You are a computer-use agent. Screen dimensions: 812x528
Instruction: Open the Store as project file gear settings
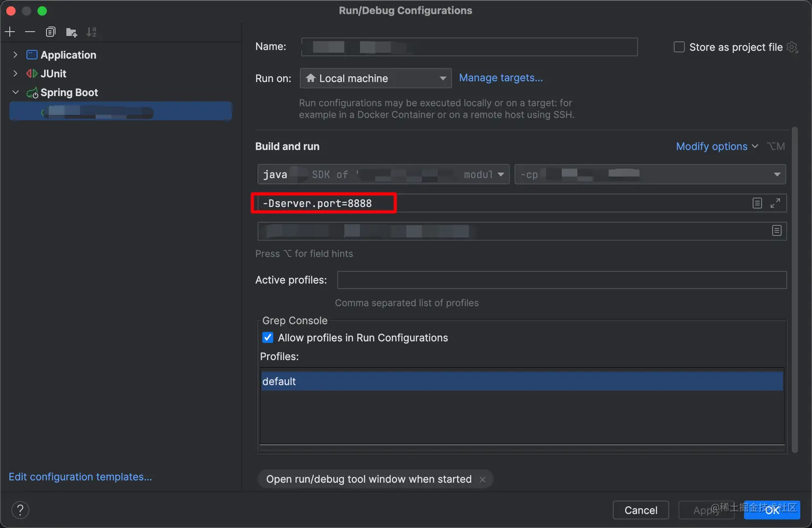pyautogui.click(x=792, y=47)
